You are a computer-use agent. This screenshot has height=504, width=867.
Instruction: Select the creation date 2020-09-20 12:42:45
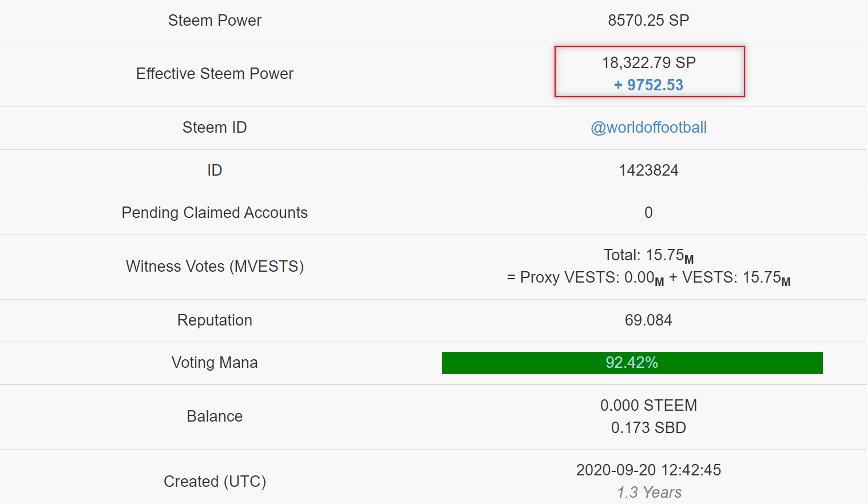tap(648, 470)
